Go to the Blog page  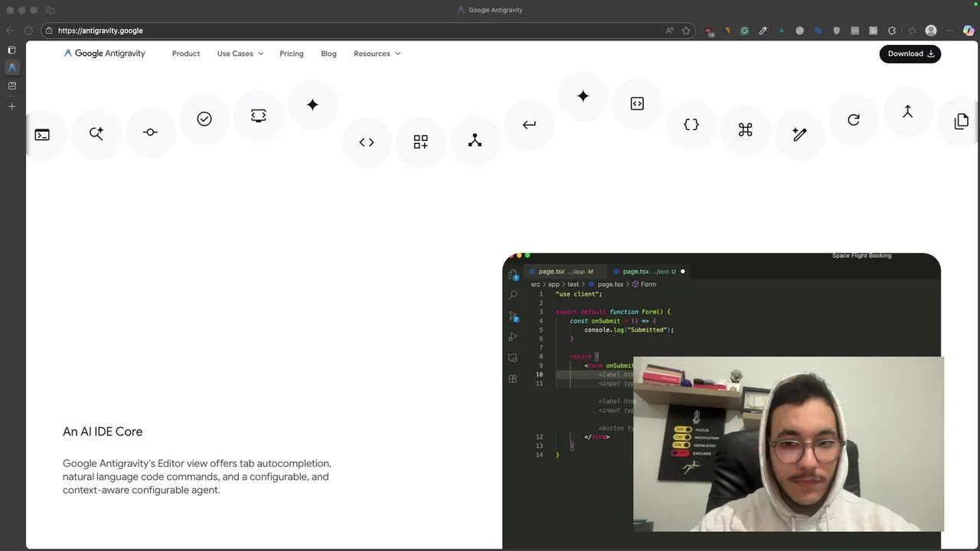click(x=328, y=54)
